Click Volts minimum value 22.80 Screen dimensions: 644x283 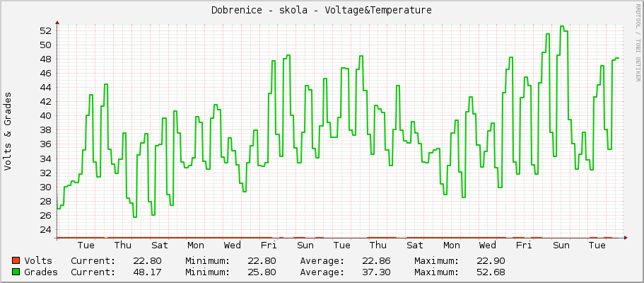(262, 261)
